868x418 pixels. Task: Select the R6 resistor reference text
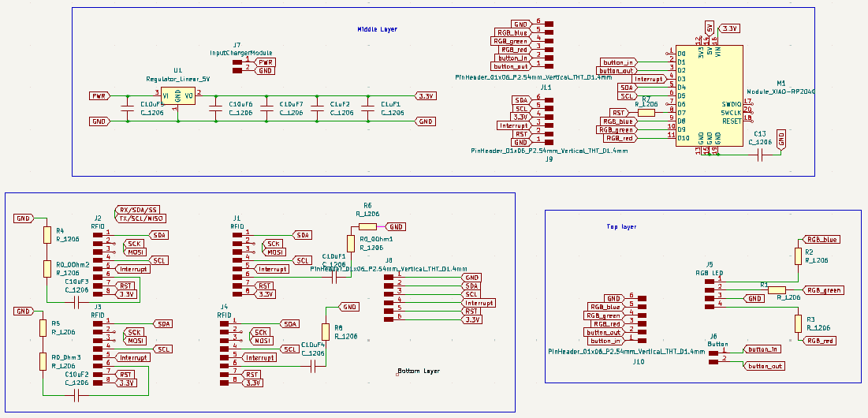367,205
